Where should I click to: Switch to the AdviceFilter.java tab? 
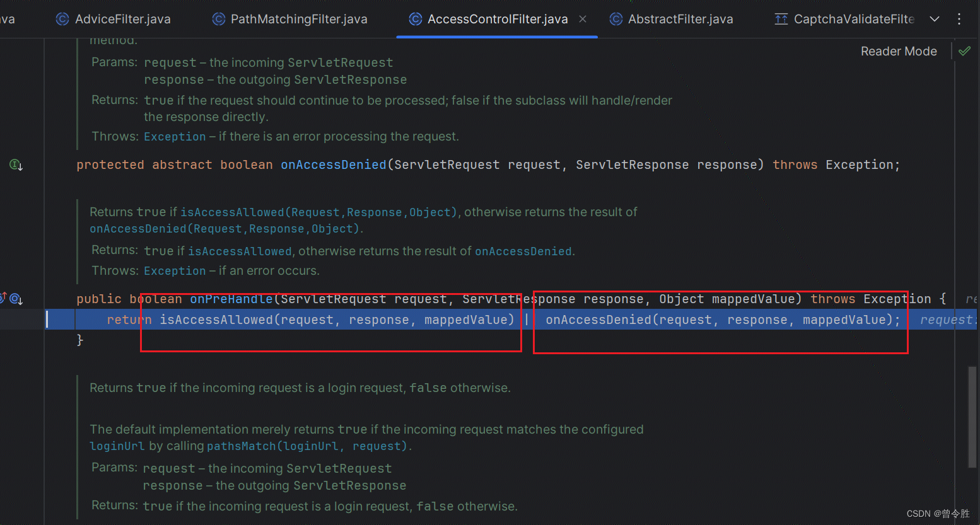point(114,19)
